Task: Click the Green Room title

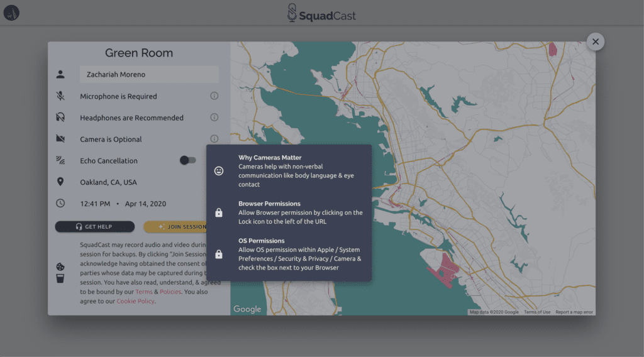Action: (139, 53)
